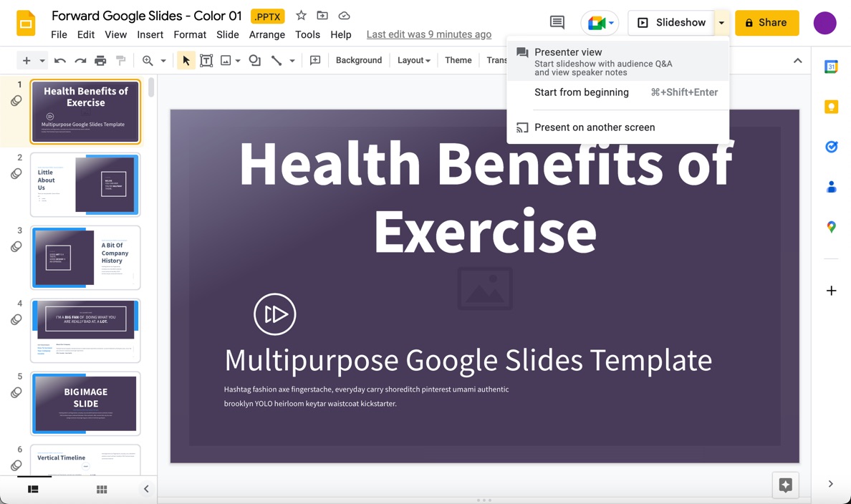Hide the slide filmstrip panel
Viewport: 851px width, 504px height.
coord(146,489)
